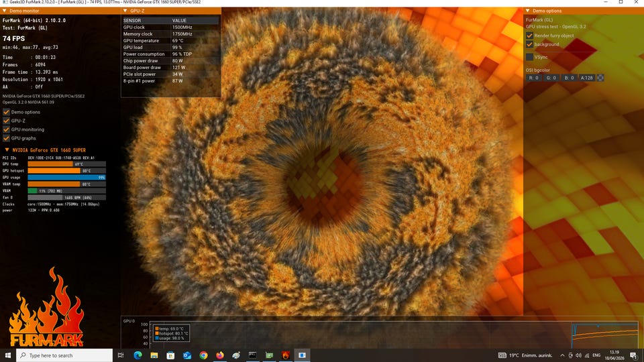644x362 pixels.
Task: Enable the VSync checkbox
Action: pos(529,57)
